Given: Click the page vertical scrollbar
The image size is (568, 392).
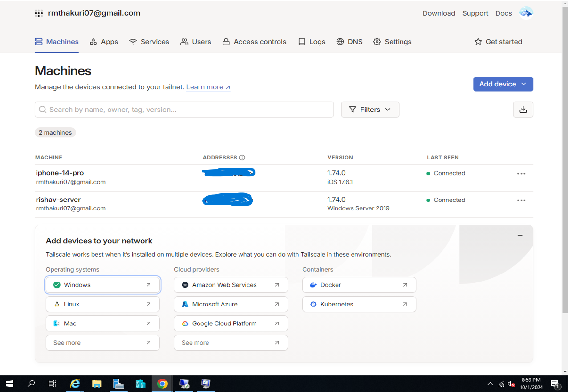Looking at the screenshot, I should pyautogui.click(x=565, y=160).
